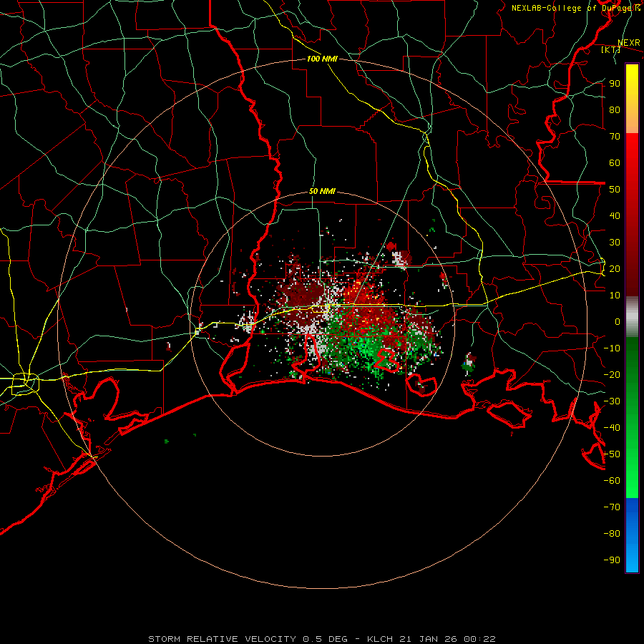Click the 50 NMI range ring label
The height and width of the screenshot is (644, 644).
[322, 191]
